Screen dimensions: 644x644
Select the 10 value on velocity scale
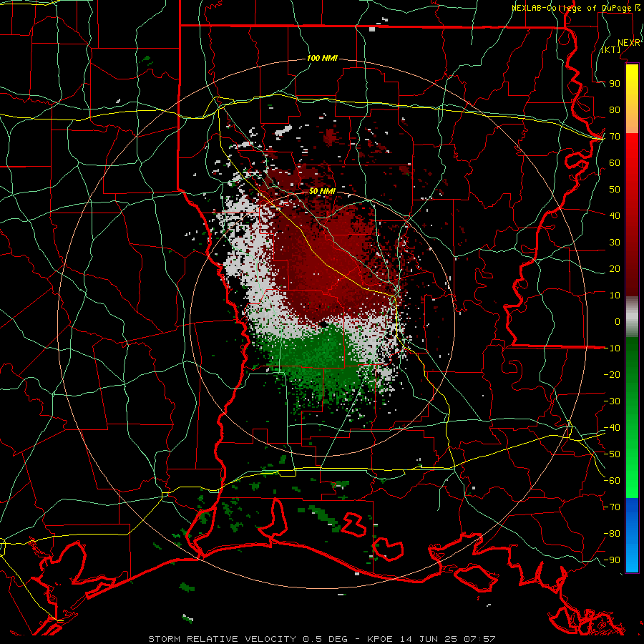click(615, 296)
